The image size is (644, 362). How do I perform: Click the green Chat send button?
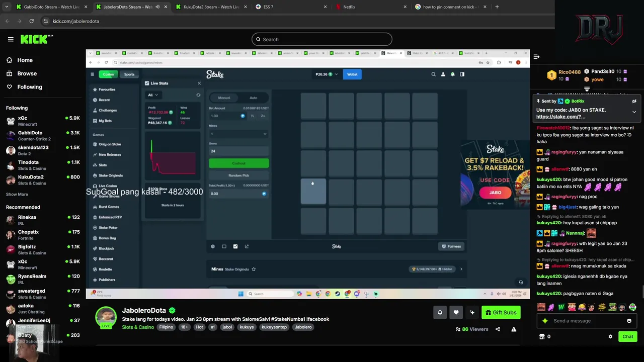pos(627,336)
